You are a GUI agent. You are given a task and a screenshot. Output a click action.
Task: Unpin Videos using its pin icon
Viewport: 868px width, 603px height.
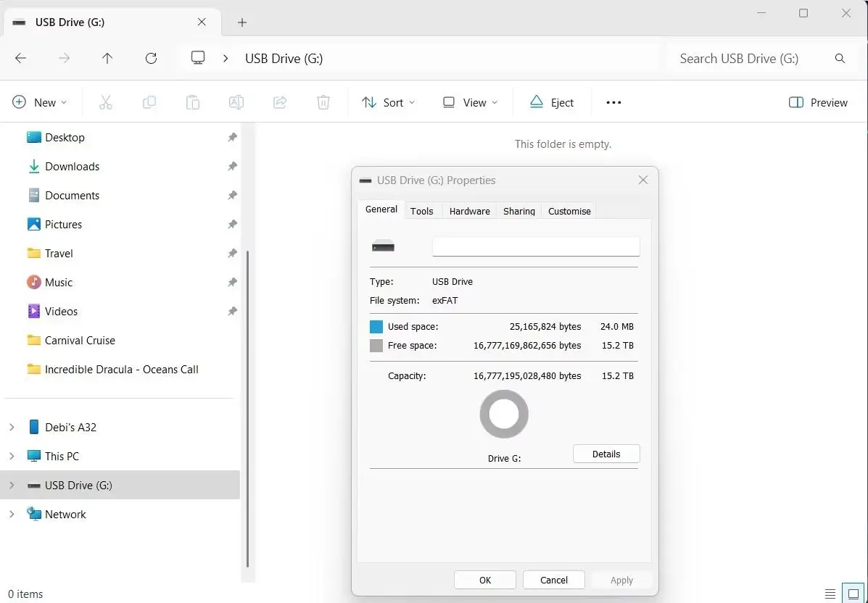[x=233, y=311]
